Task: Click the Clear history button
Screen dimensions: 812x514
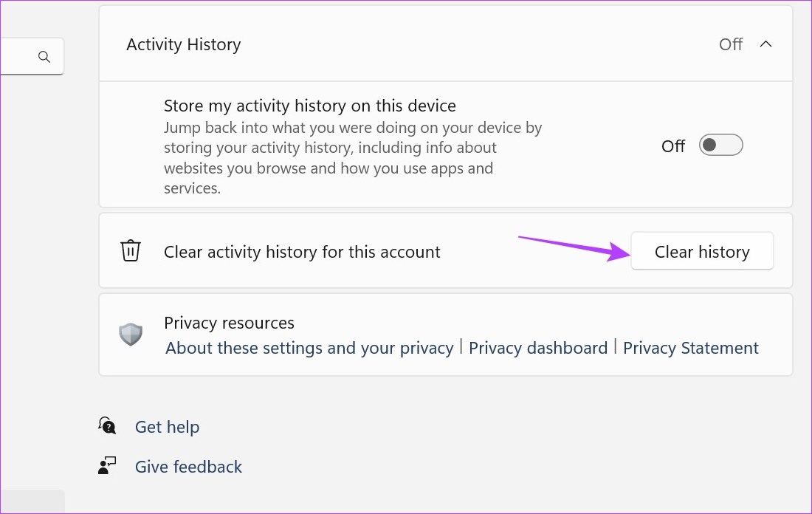Action: click(x=702, y=251)
